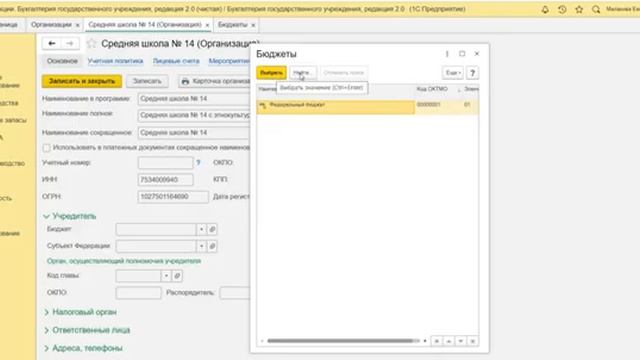The height and width of the screenshot is (360, 640).
Task: Add organization form to favorites star
Action: pos(91,43)
